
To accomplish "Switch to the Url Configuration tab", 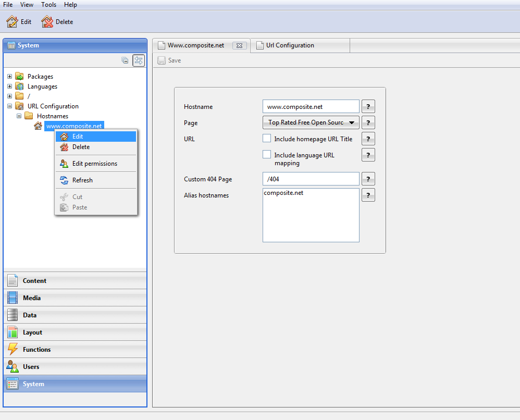I will (x=290, y=45).
